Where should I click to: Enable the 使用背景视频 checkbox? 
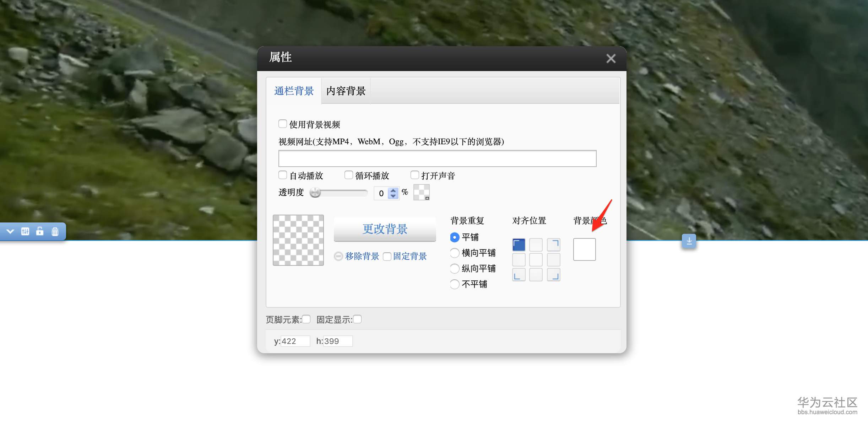coord(283,124)
